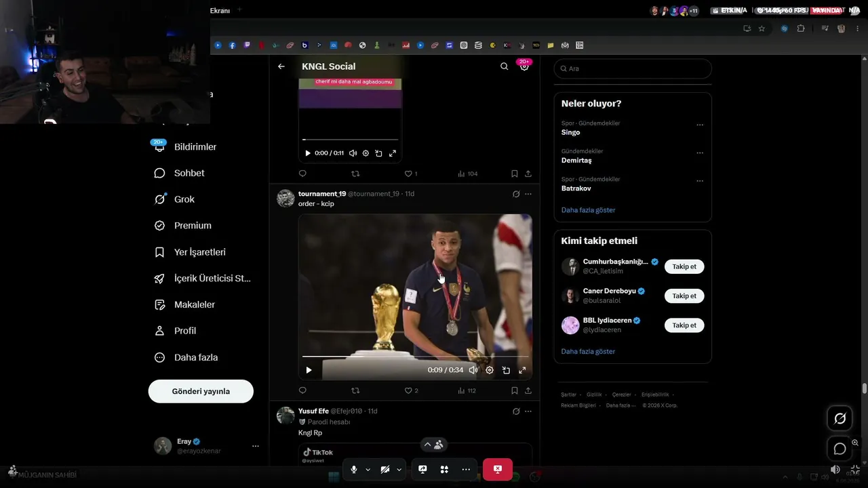Repost the post with 104 views
The height and width of the screenshot is (488, 868).
[355, 174]
